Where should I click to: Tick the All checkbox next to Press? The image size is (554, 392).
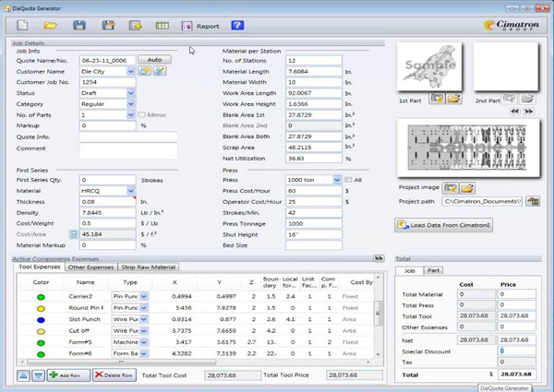tap(348, 180)
